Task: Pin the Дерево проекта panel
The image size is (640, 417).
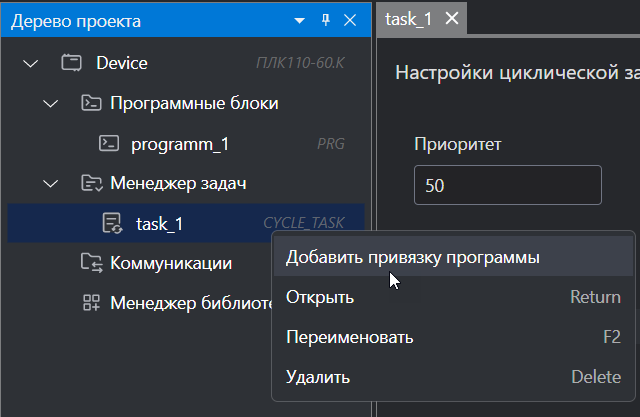Action: [325, 20]
